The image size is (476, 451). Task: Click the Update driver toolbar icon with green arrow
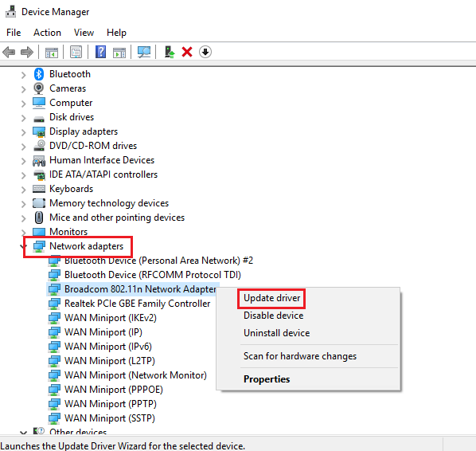(x=169, y=52)
